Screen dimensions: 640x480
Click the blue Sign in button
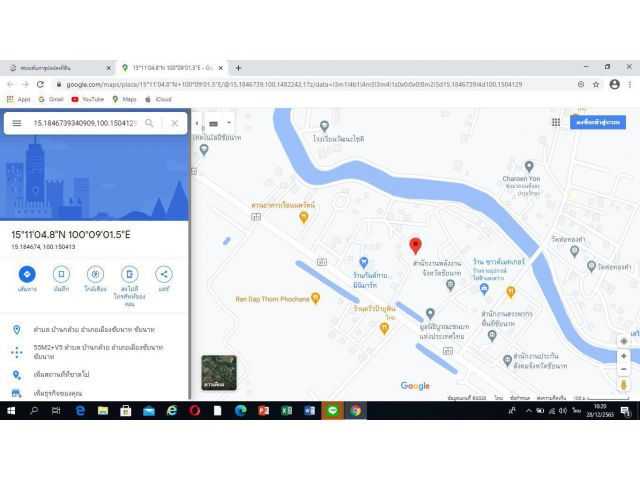(598, 122)
